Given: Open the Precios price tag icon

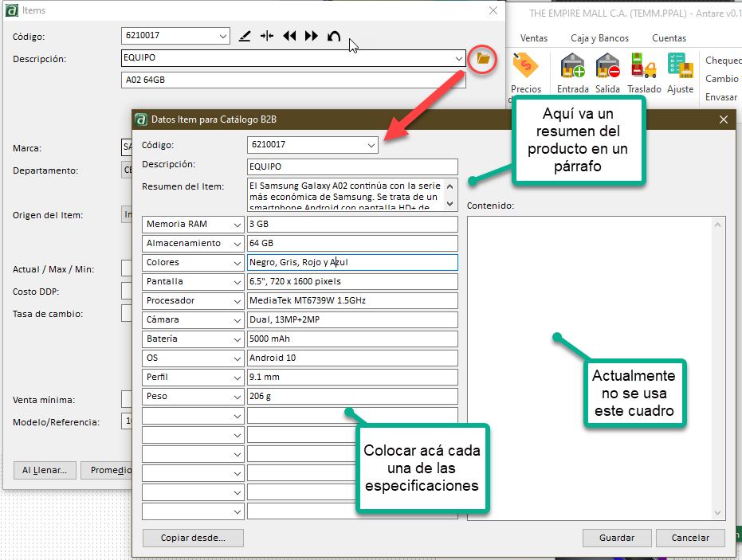Looking at the screenshot, I should pos(525,67).
